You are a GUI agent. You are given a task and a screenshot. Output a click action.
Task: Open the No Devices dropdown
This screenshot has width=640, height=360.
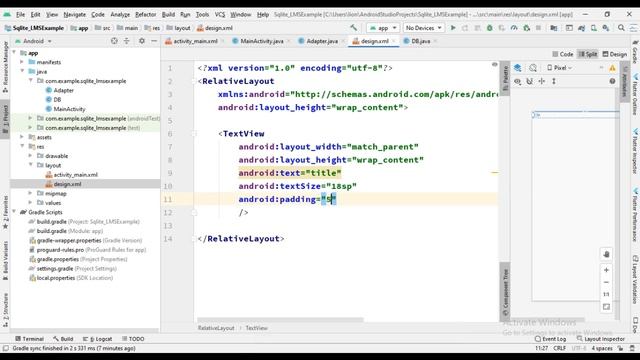(423, 28)
